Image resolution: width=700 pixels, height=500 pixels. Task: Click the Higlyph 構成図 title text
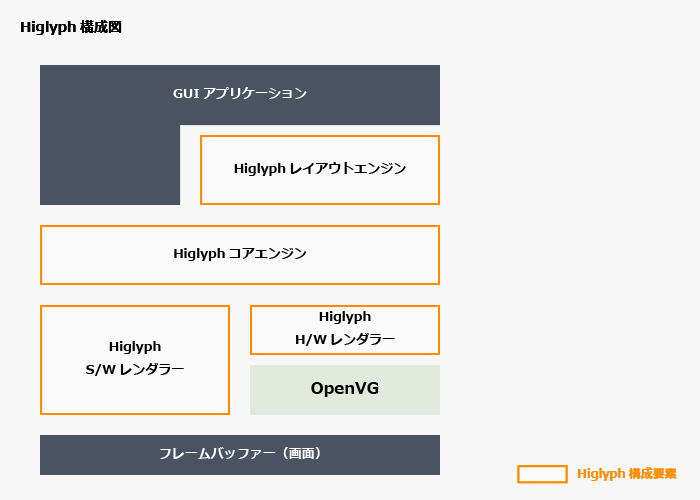[x=71, y=27]
